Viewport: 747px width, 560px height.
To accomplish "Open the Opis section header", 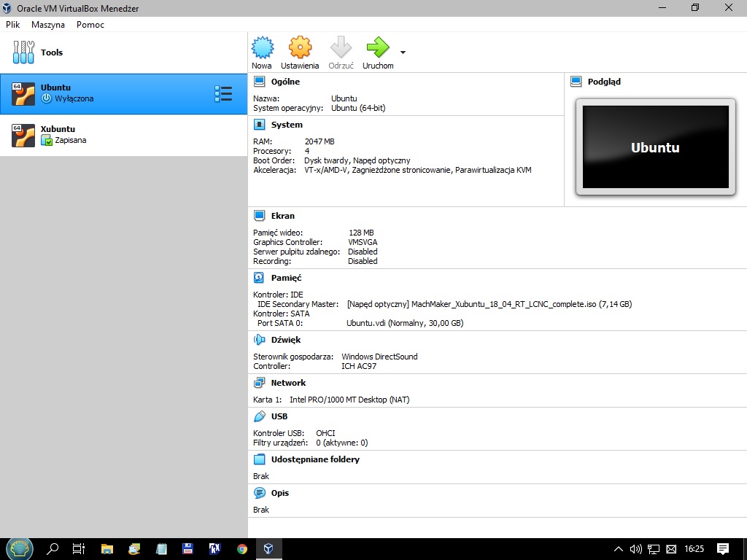I will coord(280,493).
